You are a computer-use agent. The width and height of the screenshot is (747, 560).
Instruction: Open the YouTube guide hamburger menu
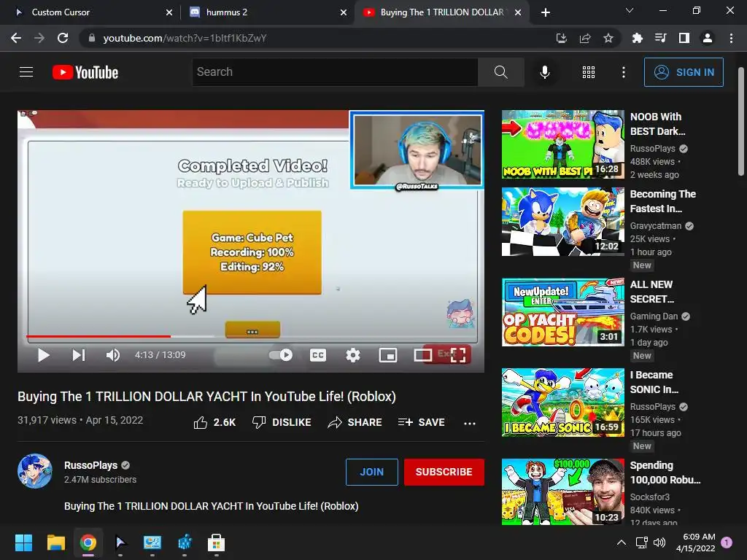click(26, 72)
